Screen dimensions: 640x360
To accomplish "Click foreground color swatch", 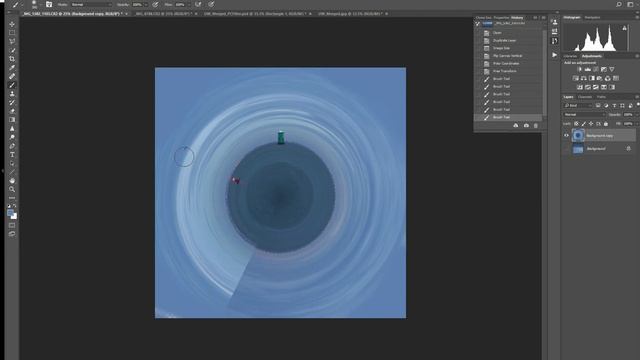I will [11, 213].
